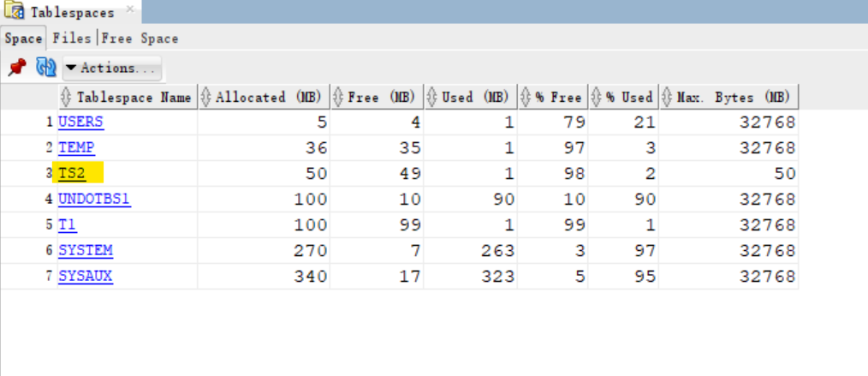Open the TEMP tablespace link

(76, 148)
